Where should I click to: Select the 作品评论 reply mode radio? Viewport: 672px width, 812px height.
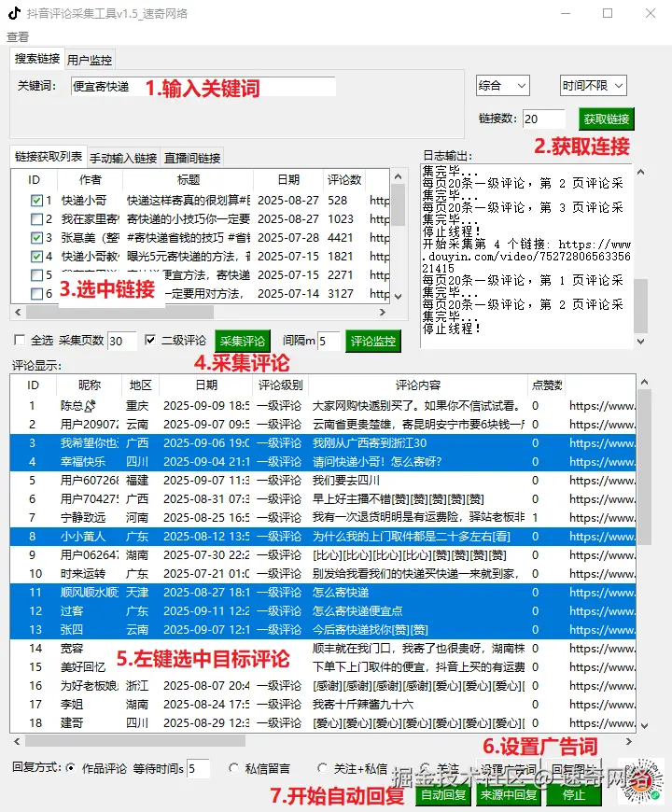tap(70, 767)
